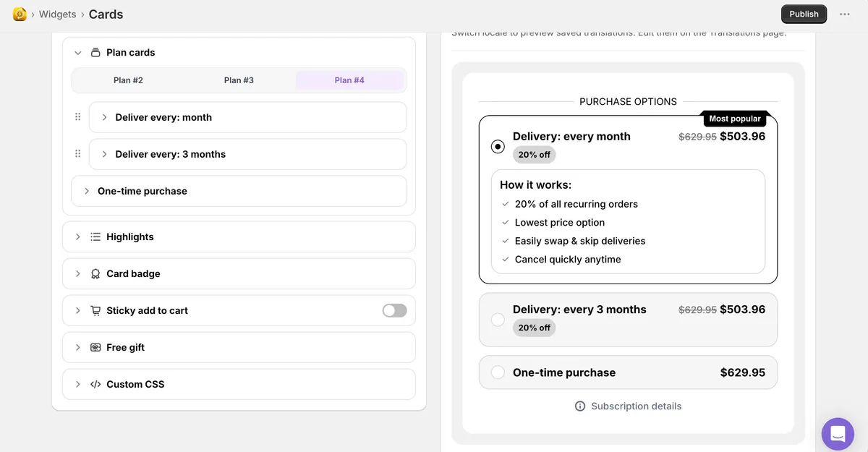Switch to Plan #2 tab

click(x=128, y=80)
